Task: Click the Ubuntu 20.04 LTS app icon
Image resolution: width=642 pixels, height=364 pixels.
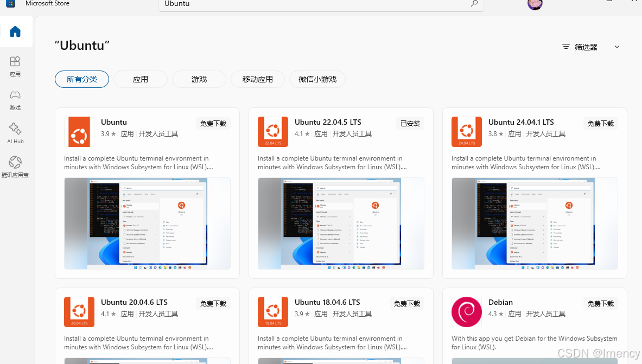Action: [79, 311]
